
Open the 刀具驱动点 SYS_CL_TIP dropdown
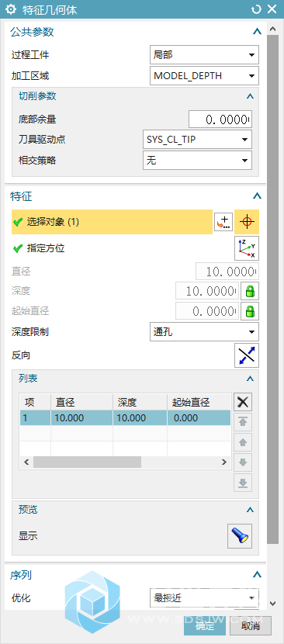click(197, 140)
